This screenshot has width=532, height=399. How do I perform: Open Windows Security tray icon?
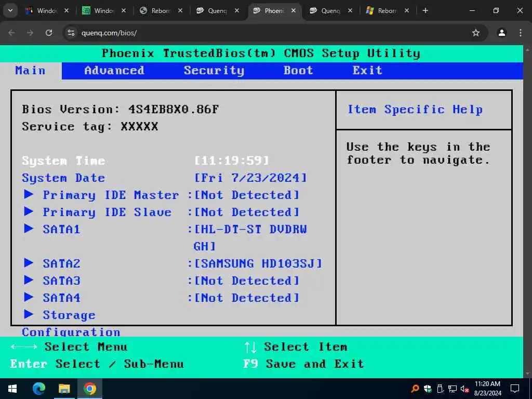coord(428,389)
